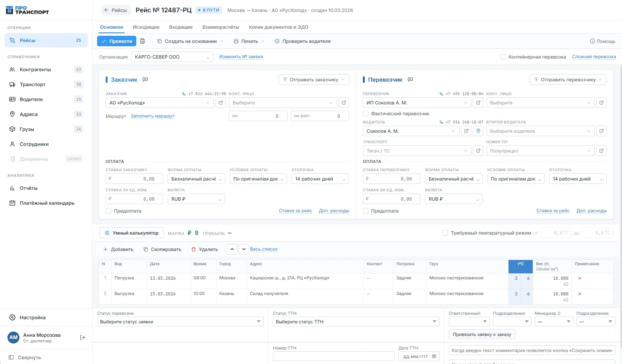Open Копии документов и ЭДО tab
622x364 pixels.
pyautogui.click(x=279, y=27)
